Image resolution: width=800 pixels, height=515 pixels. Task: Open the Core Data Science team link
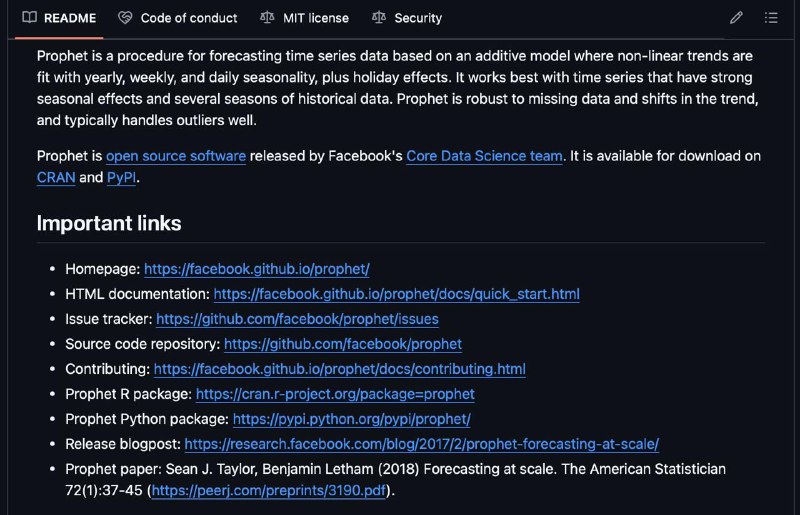tap(484, 156)
